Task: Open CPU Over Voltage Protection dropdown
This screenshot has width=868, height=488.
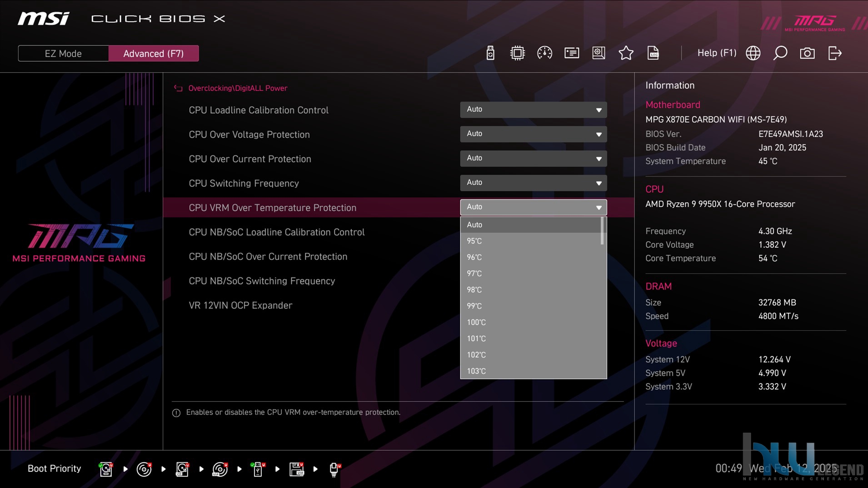Action: (533, 134)
